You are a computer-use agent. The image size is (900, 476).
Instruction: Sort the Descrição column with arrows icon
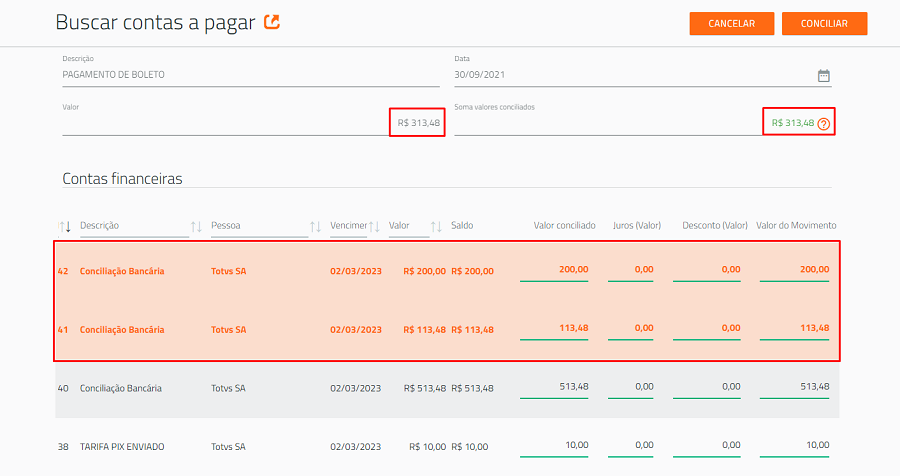click(196, 226)
